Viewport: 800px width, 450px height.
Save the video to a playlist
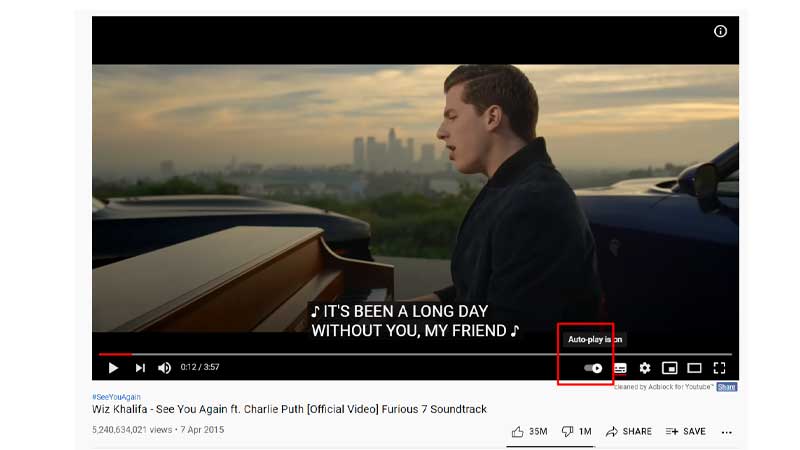[686, 432]
